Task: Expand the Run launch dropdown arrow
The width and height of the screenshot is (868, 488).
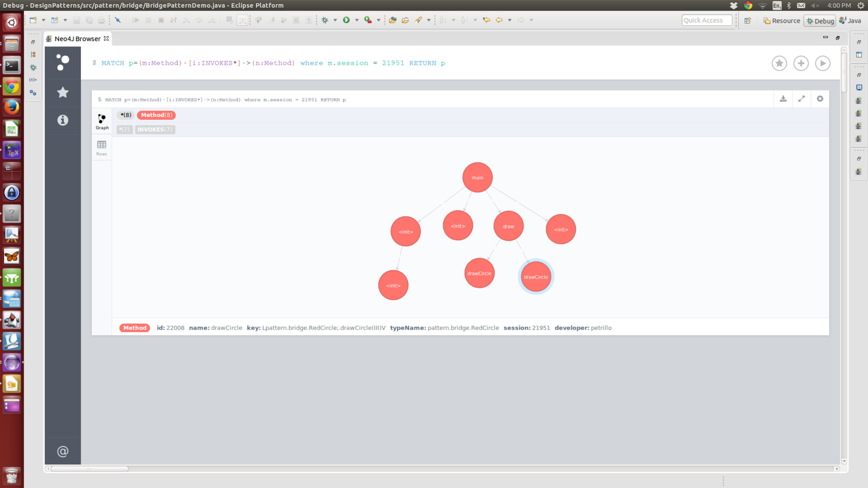Action: [356, 20]
